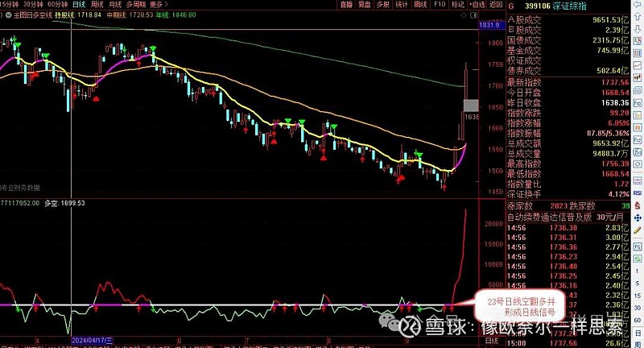Click the sidebar 日 daily period shortcut

coord(638,332)
